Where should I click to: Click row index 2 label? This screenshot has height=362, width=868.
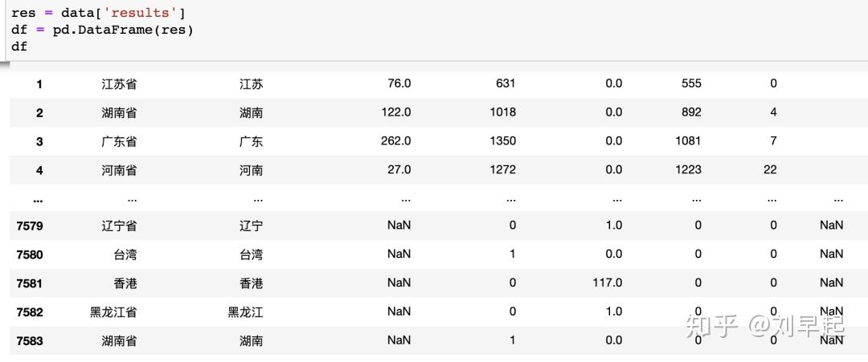[x=39, y=112]
